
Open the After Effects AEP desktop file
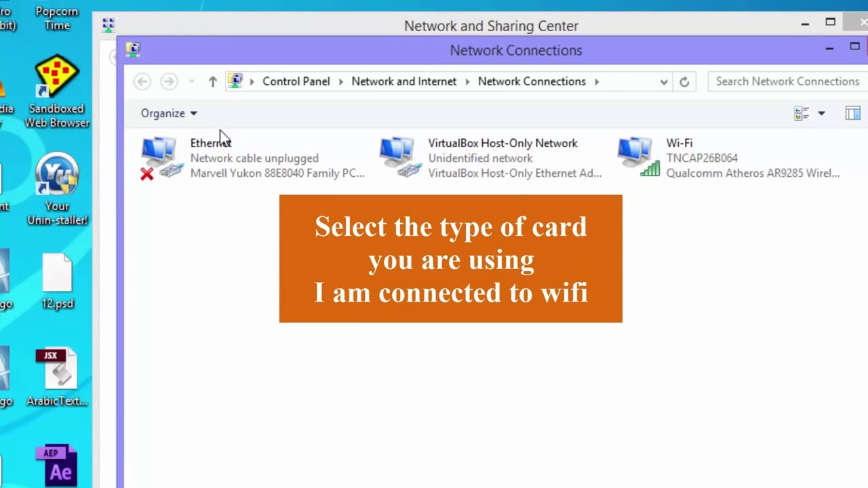tap(57, 466)
